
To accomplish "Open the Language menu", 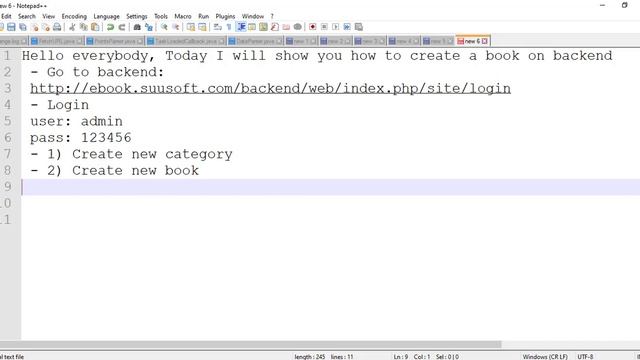I will pos(107,16).
